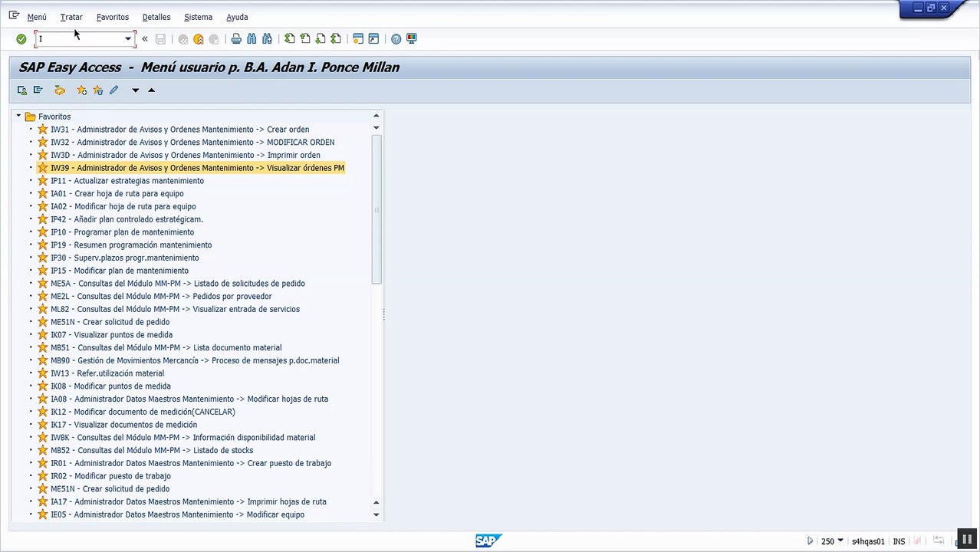Select IW3D Imprimir orden favorite

(186, 156)
